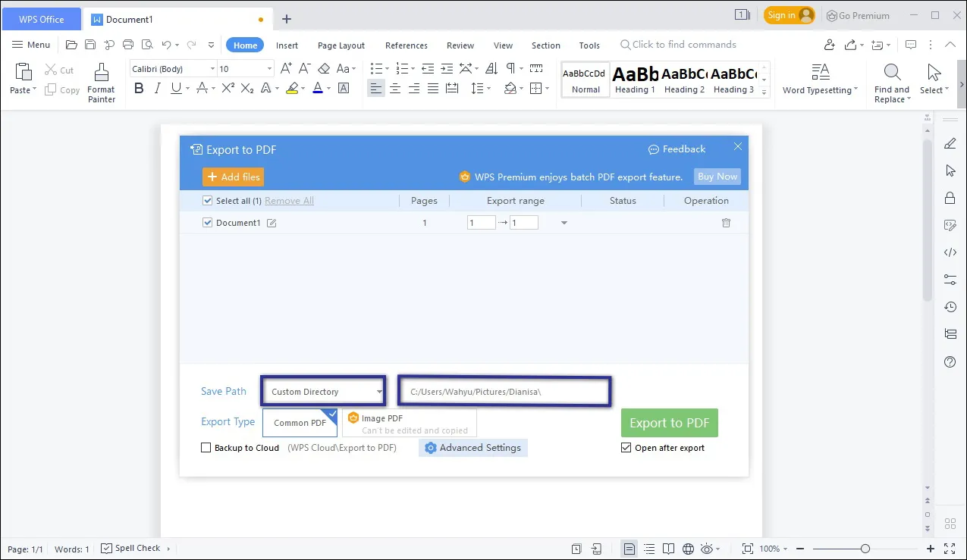Uncheck the Select all checkbox
The image size is (967, 560).
coord(208,201)
